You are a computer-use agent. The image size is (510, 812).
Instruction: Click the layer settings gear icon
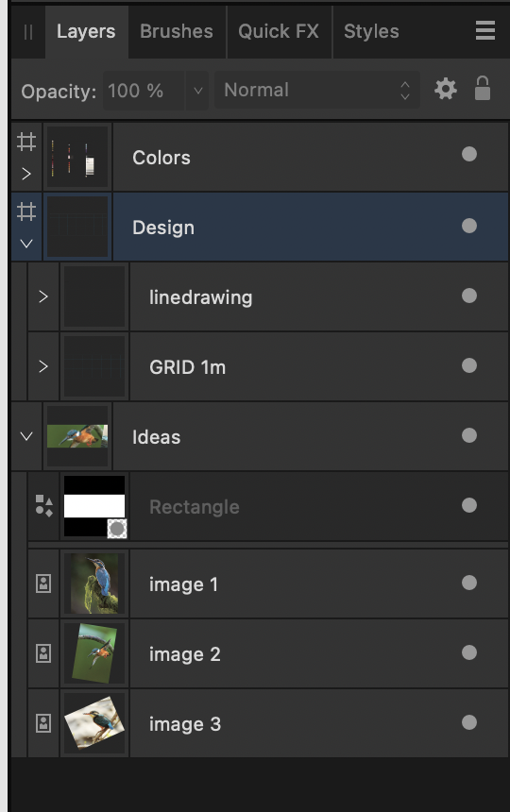point(445,89)
